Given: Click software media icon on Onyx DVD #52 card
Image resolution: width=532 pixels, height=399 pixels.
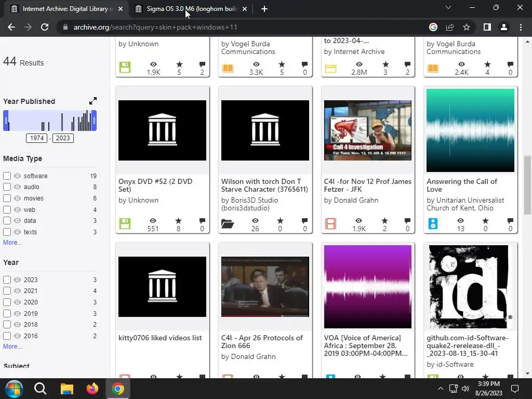Looking at the screenshot, I should pos(125,223).
